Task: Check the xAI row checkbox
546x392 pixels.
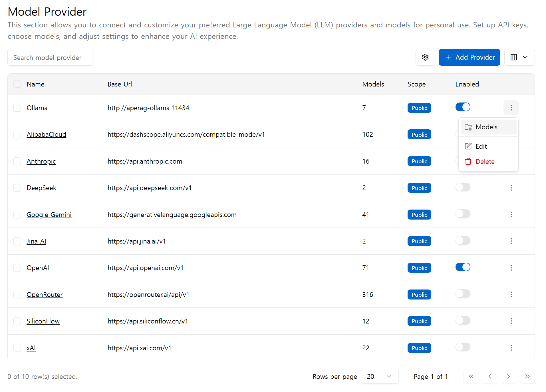Action: (x=17, y=348)
